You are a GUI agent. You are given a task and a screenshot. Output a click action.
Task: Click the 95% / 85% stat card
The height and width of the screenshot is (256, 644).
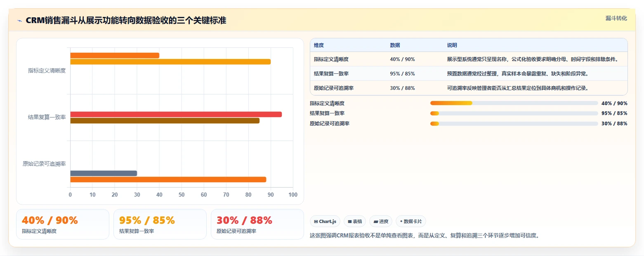coord(160,224)
